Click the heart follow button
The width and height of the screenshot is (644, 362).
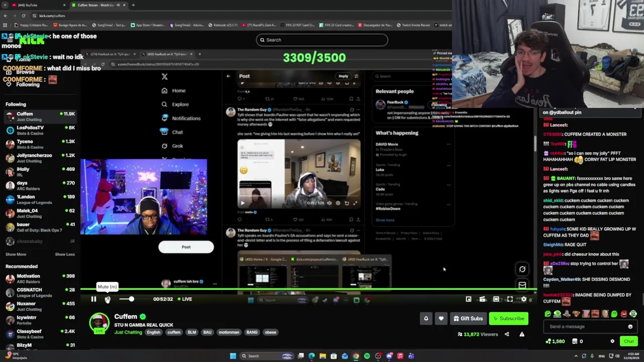[441, 318]
